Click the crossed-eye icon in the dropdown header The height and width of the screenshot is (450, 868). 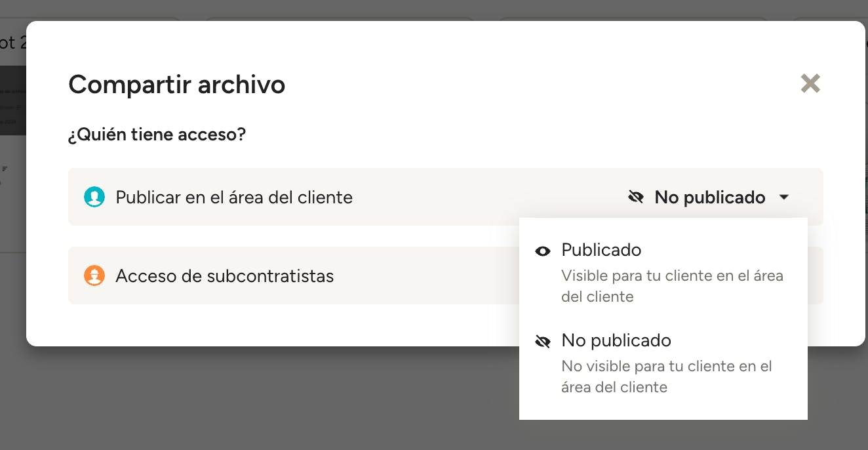click(x=635, y=197)
